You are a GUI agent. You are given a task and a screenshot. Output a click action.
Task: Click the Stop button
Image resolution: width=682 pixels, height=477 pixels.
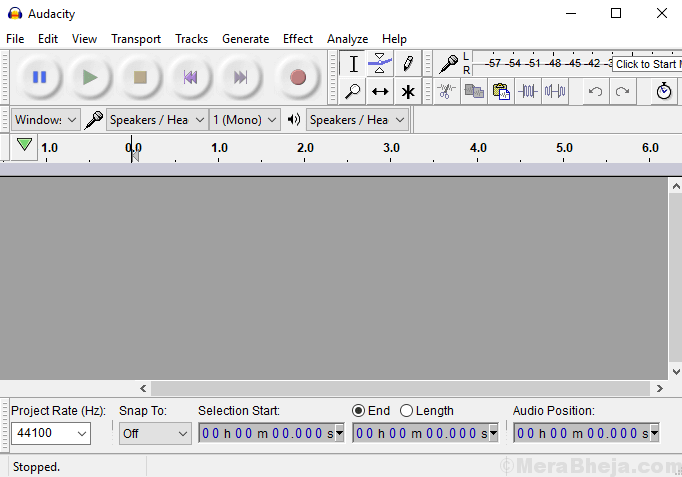(x=140, y=77)
